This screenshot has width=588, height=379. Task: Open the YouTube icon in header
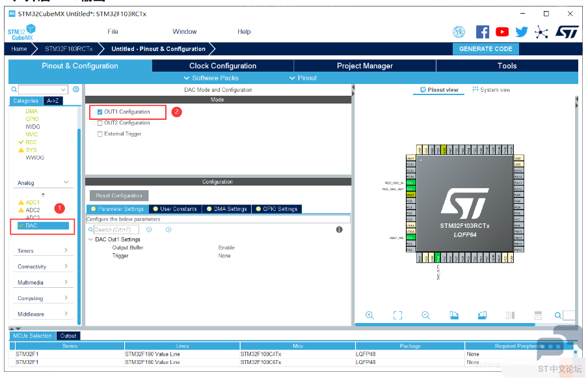pyautogui.click(x=501, y=32)
